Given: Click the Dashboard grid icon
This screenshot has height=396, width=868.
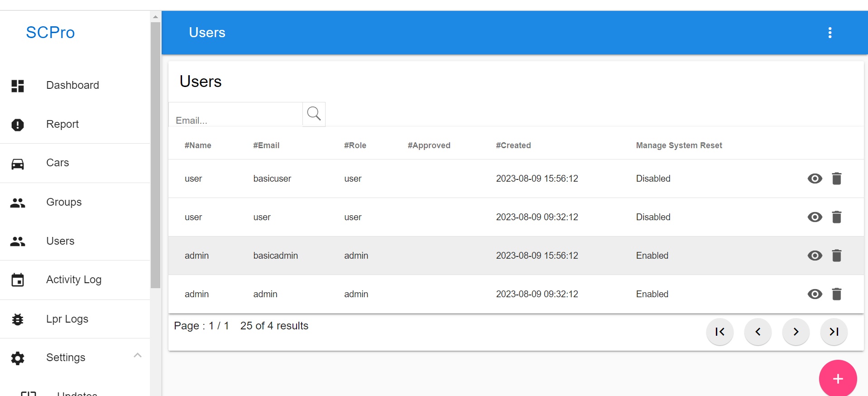Looking at the screenshot, I should coord(18,86).
